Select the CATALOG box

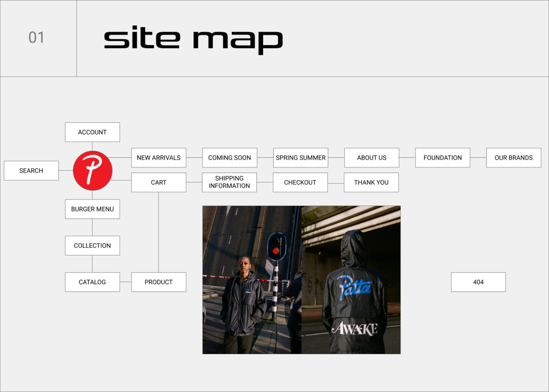(92, 282)
